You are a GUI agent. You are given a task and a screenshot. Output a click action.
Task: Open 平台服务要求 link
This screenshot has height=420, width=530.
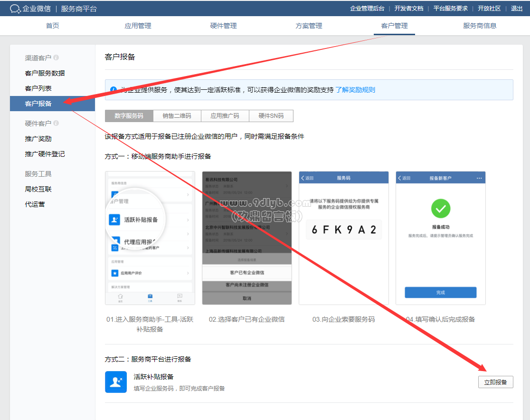(450, 9)
